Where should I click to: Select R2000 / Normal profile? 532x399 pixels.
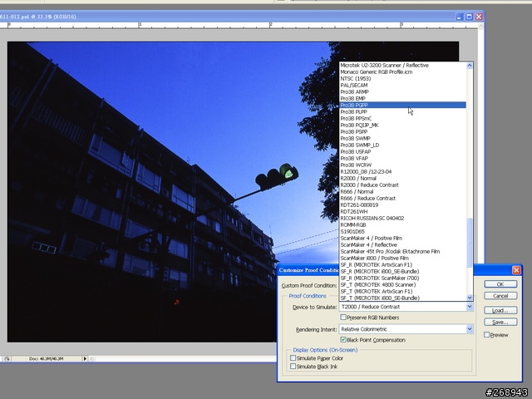[x=402, y=178]
